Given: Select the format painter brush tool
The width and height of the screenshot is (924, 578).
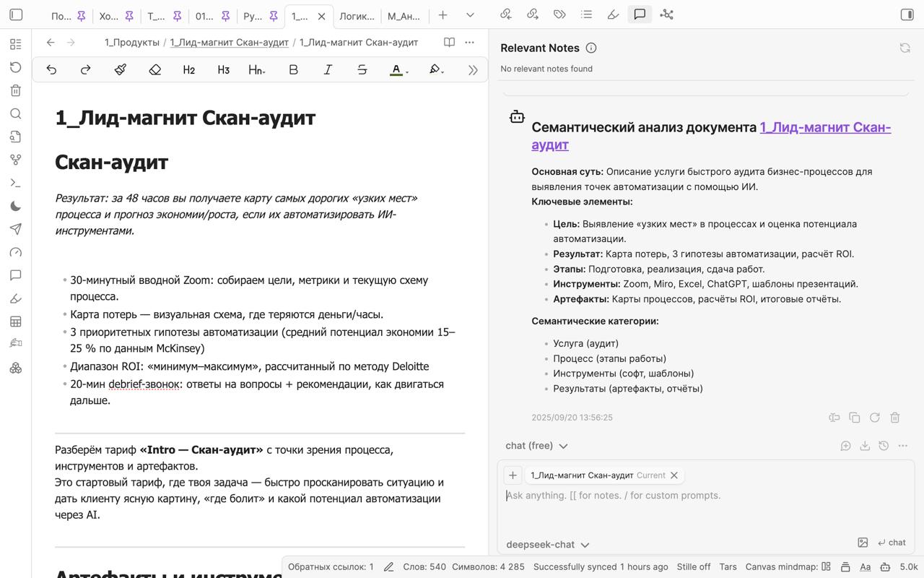Looking at the screenshot, I should [121, 69].
